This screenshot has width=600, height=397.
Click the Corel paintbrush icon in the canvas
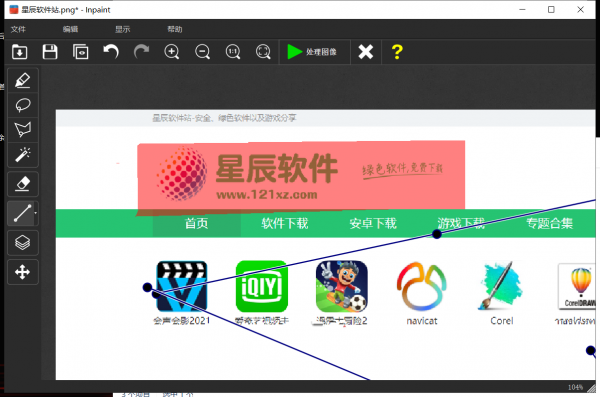click(x=500, y=286)
